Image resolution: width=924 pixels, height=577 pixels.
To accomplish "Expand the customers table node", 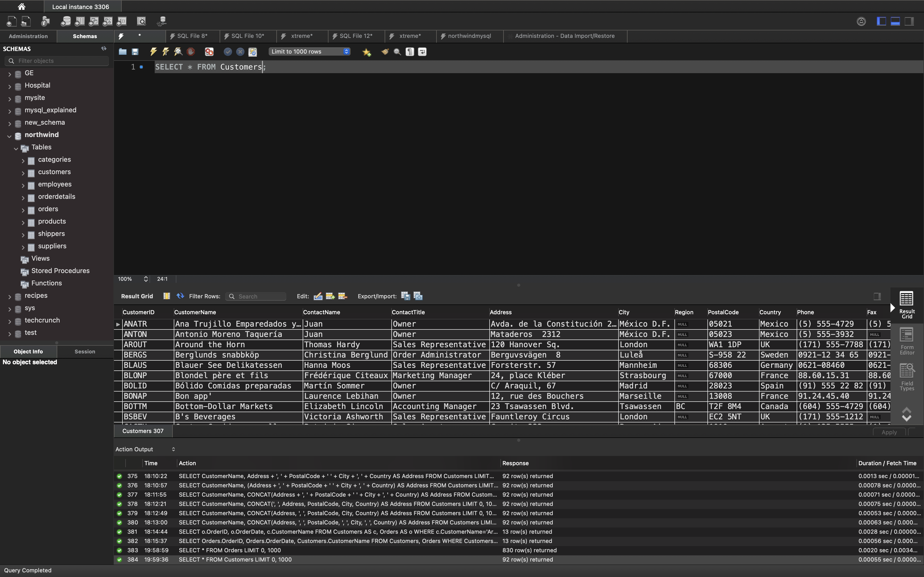I will point(23,173).
